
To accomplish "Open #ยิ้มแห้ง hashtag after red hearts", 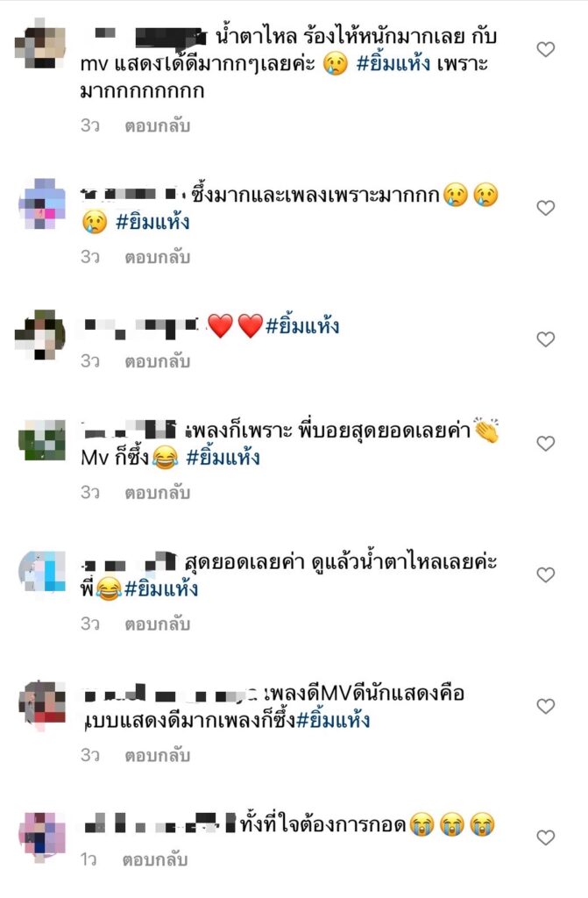I will click(x=302, y=326).
